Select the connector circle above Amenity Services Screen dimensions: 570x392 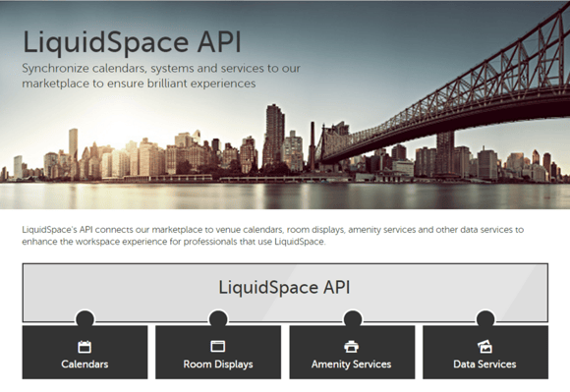coord(353,319)
